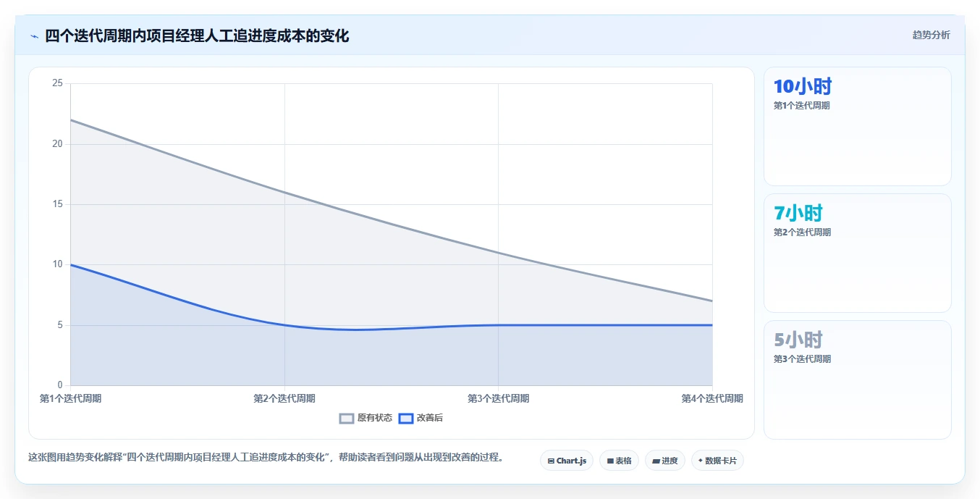Click the 表格 tag
This screenshot has height=499, width=980.
coord(619,461)
